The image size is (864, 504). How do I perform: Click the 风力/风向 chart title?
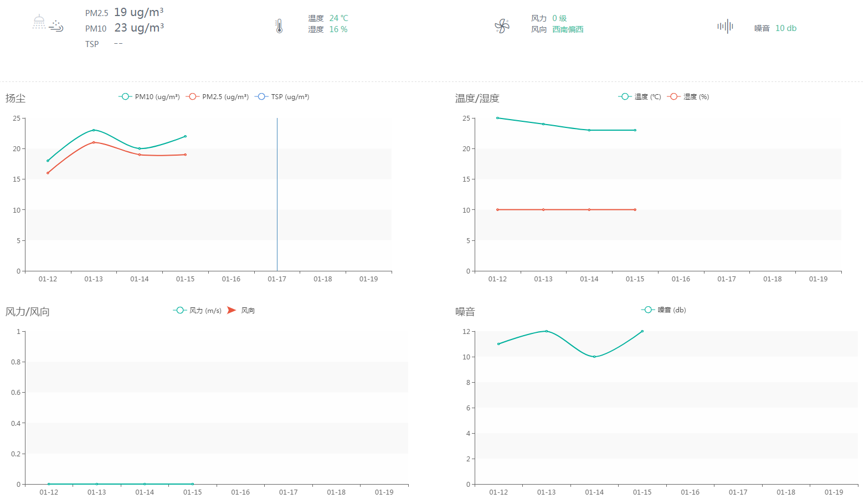[28, 312]
